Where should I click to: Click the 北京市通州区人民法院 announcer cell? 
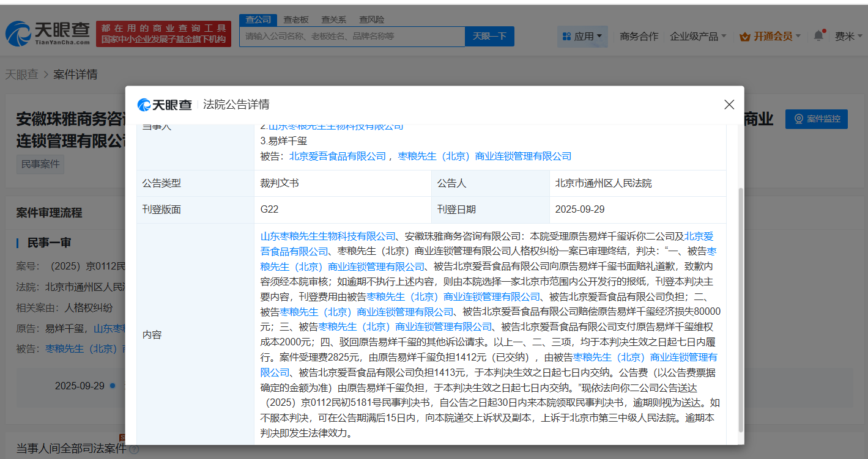click(604, 183)
